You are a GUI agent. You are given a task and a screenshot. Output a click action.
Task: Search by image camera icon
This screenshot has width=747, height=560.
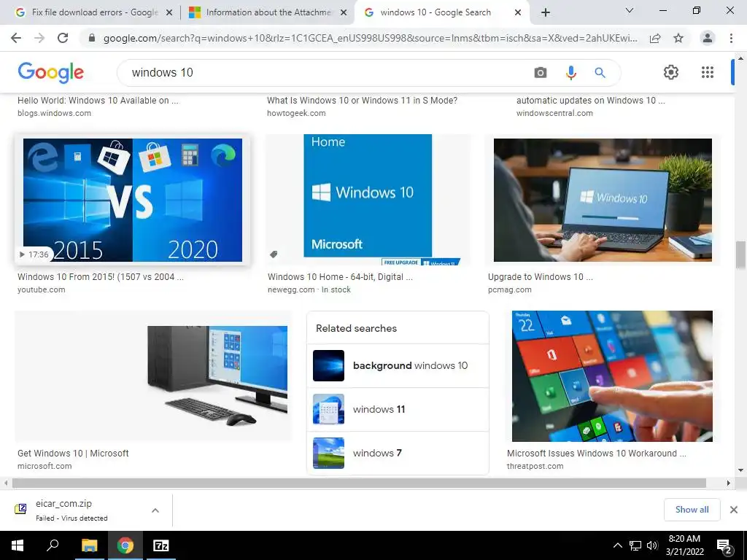point(541,72)
